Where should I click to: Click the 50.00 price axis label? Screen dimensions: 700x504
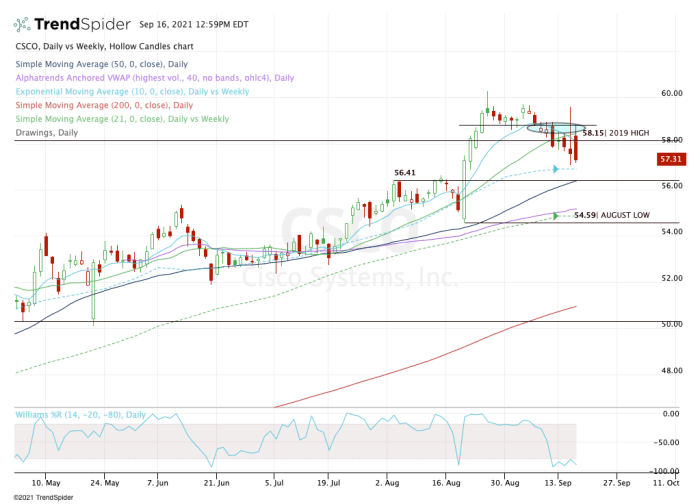coord(671,324)
